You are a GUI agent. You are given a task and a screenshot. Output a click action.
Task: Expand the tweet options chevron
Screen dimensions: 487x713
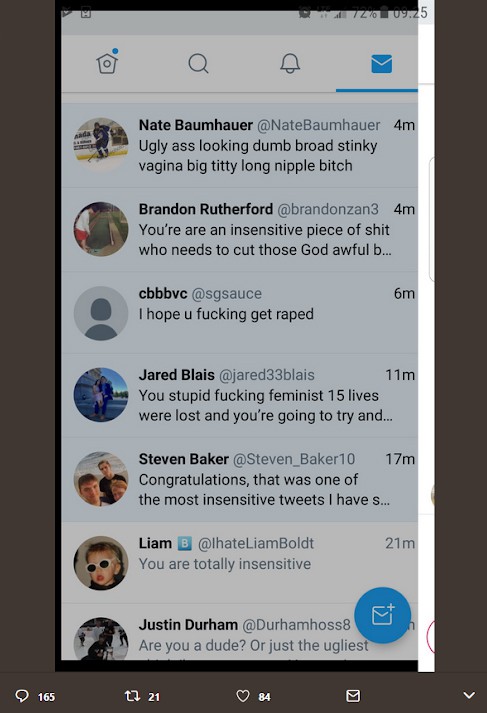pos(469,695)
